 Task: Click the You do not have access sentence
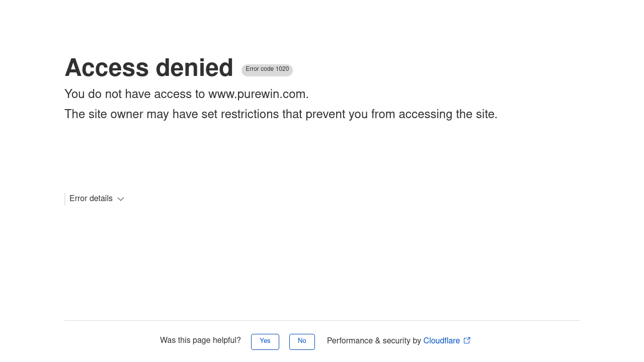point(187,95)
